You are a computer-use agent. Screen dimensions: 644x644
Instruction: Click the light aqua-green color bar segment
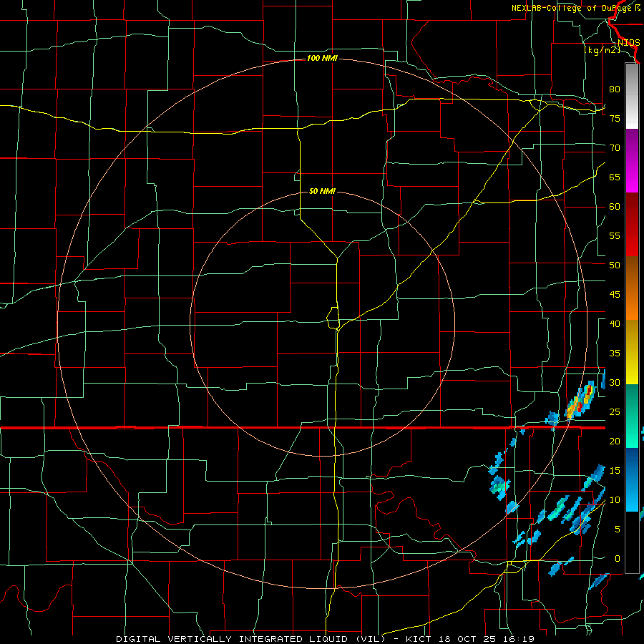[632, 432]
